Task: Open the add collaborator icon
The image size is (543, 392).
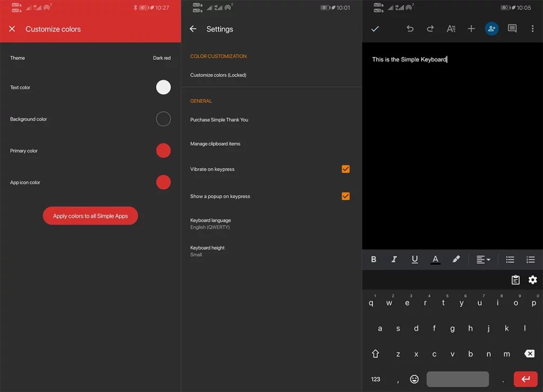Action: coord(492,29)
